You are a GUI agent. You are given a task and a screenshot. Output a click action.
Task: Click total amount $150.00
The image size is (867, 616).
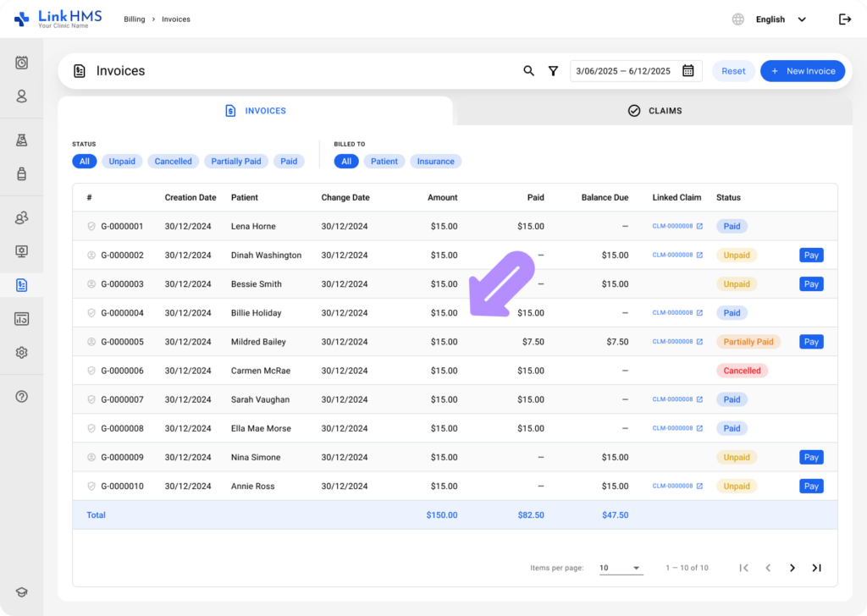tap(442, 515)
